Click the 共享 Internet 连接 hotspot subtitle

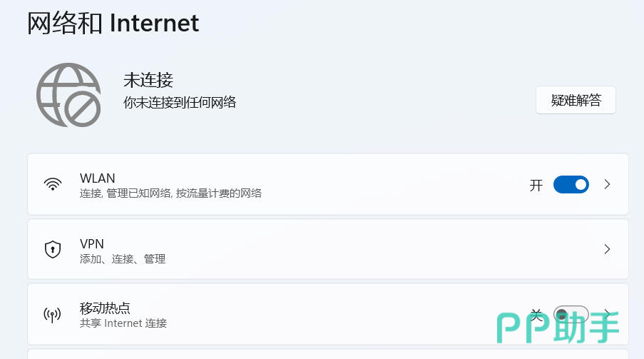123,323
